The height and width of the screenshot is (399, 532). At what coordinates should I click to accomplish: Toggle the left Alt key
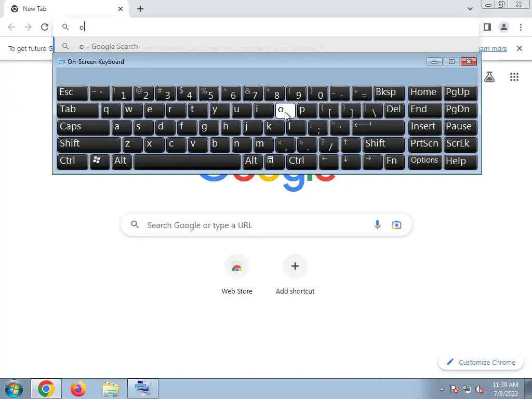point(122,162)
